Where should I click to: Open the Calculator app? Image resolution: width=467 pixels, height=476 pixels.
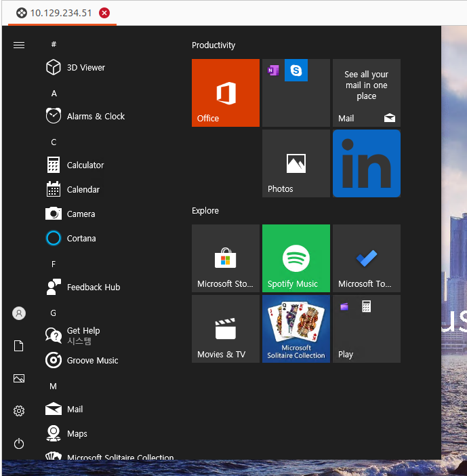point(75,165)
